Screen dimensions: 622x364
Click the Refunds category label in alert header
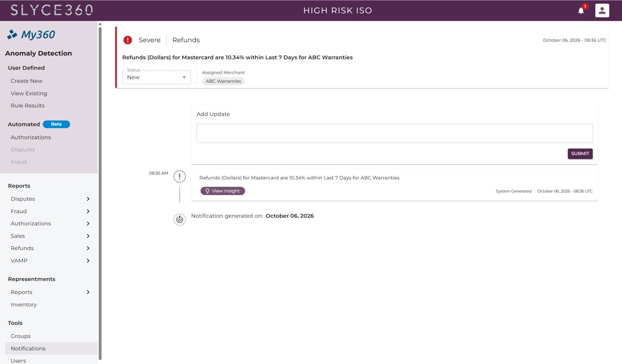pyautogui.click(x=186, y=40)
